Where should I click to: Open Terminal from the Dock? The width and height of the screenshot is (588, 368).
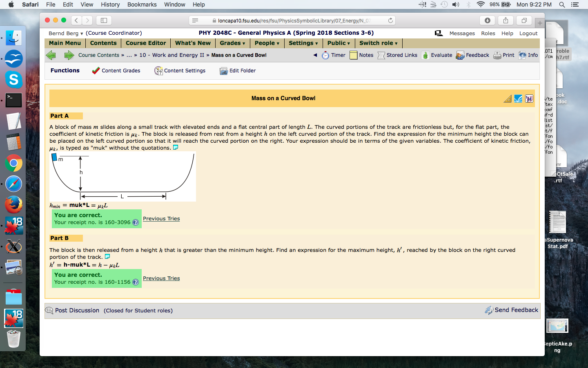click(13, 100)
